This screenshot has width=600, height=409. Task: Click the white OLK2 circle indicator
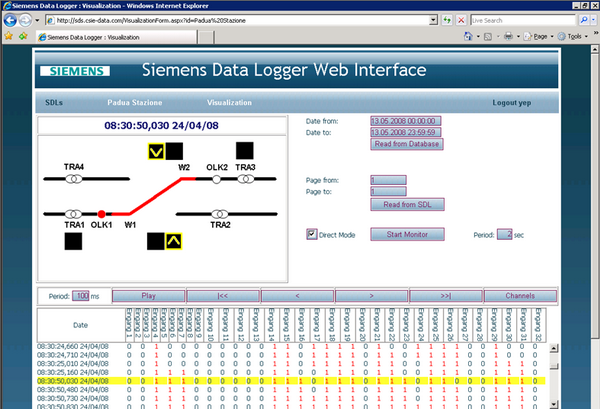point(217,179)
